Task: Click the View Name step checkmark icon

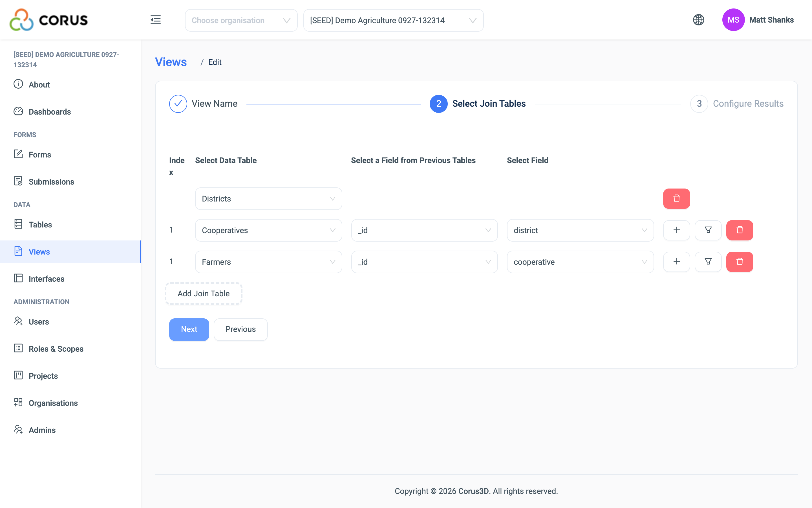Action: pos(178,104)
